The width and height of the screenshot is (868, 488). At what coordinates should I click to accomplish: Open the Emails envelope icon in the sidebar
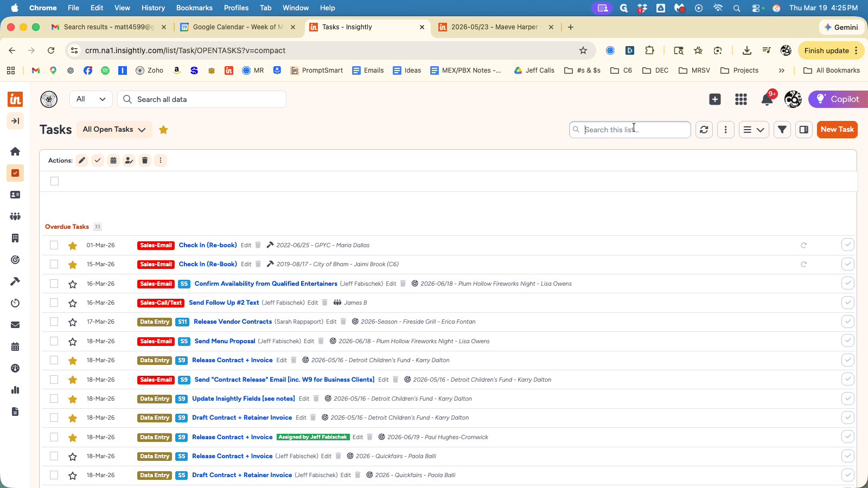pyautogui.click(x=15, y=325)
